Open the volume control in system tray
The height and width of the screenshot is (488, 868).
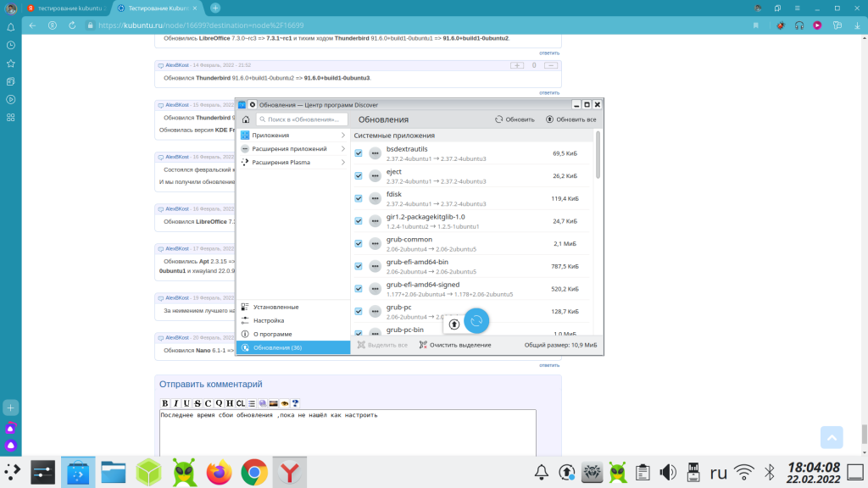(x=668, y=472)
